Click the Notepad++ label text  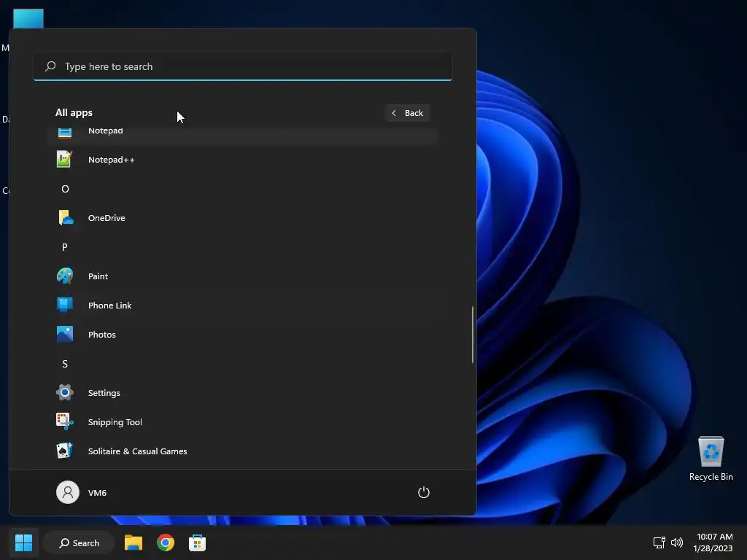(x=112, y=160)
